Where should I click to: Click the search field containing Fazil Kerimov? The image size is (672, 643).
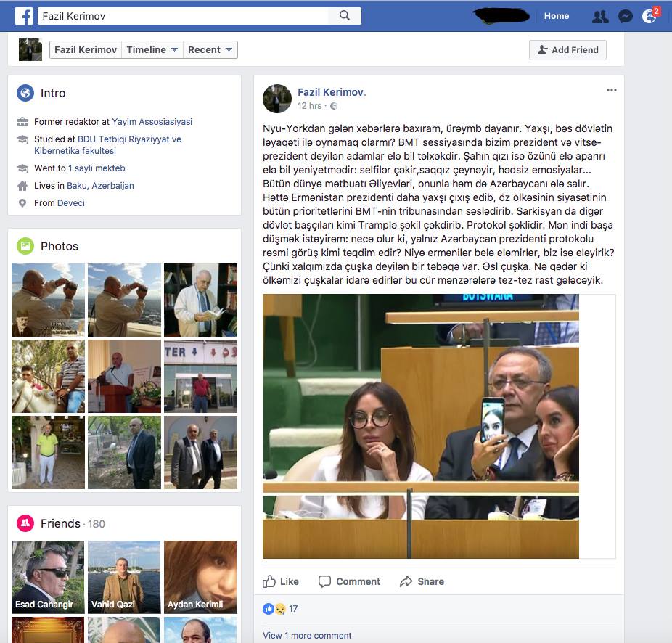click(183, 16)
